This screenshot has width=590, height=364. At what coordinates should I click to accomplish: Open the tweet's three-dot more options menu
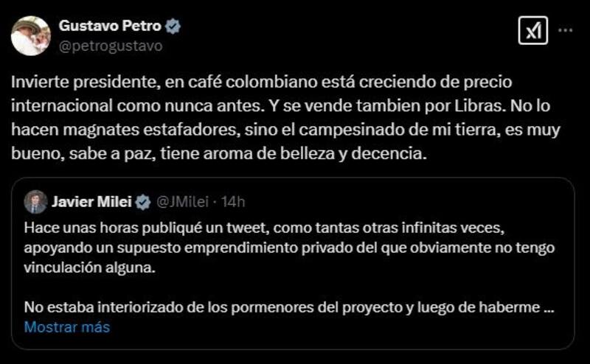click(x=565, y=31)
